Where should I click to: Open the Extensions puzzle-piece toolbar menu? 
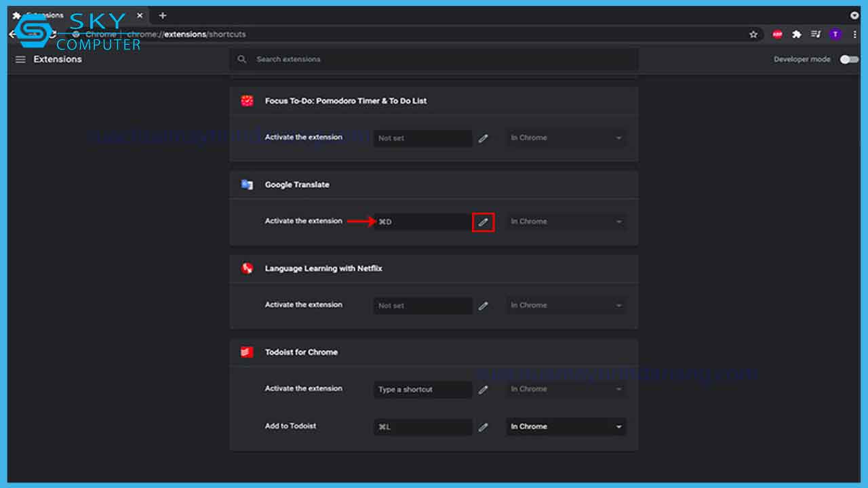click(x=797, y=35)
